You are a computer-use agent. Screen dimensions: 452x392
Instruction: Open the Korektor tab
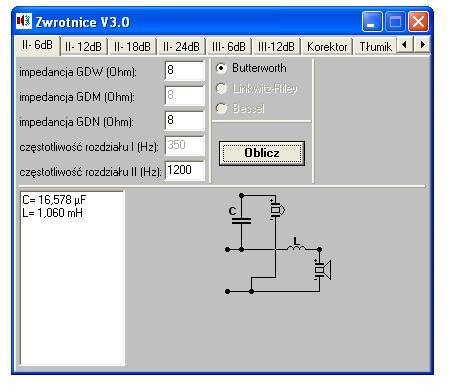click(x=327, y=46)
